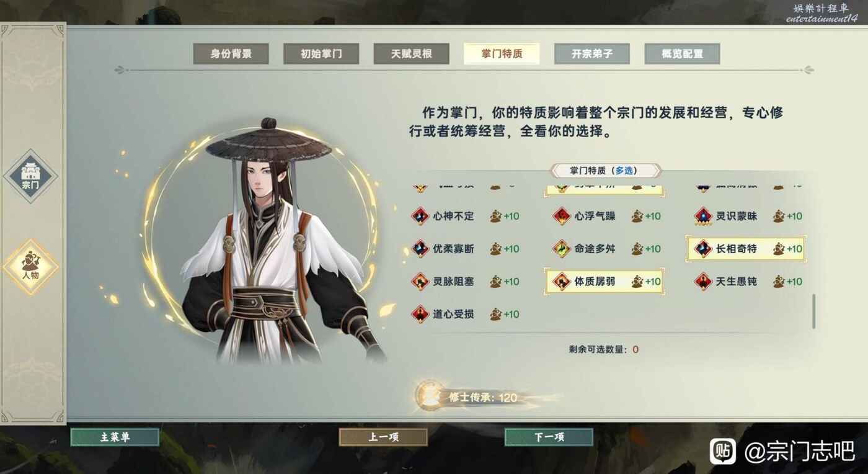Click the 优柔寡断 trait icon

click(x=420, y=249)
